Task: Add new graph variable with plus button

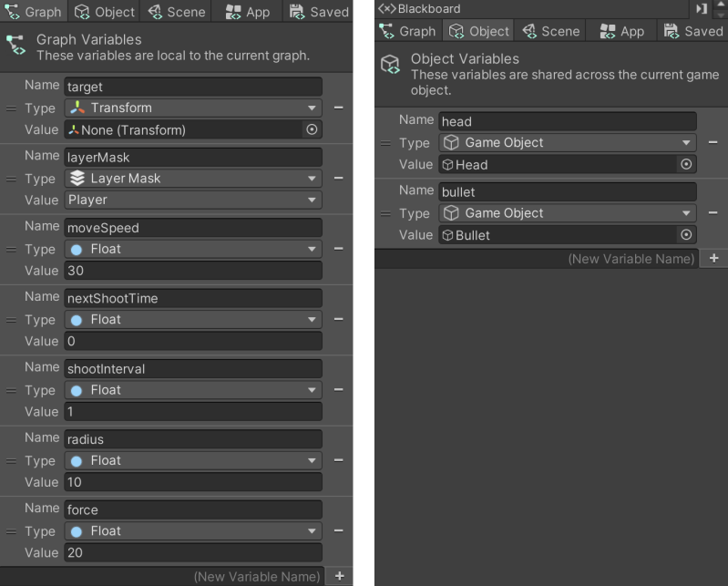Action: click(x=339, y=576)
